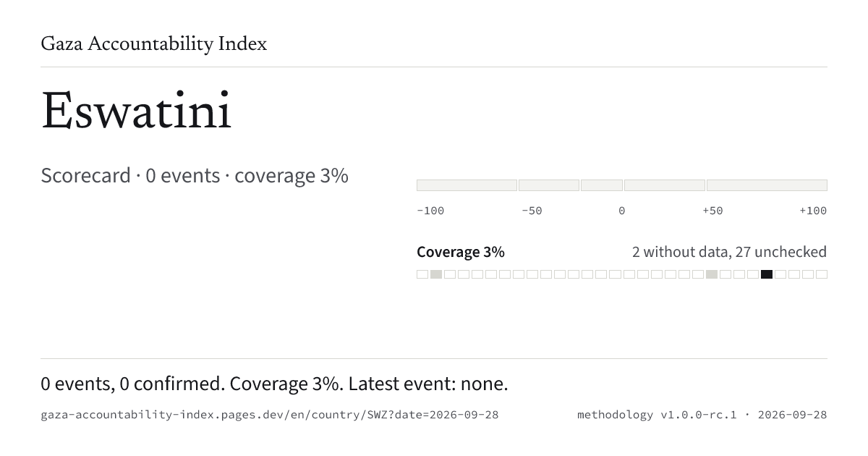Click the Scorecard 0 events subtitle

click(x=195, y=176)
